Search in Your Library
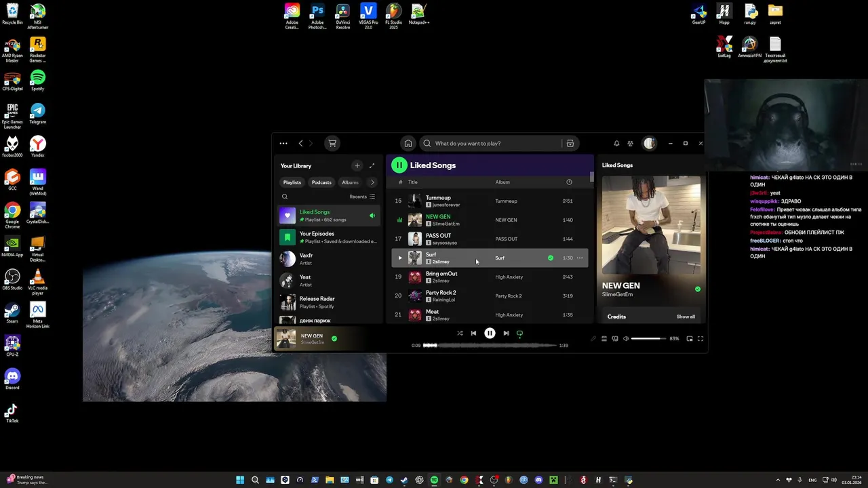 click(285, 197)
